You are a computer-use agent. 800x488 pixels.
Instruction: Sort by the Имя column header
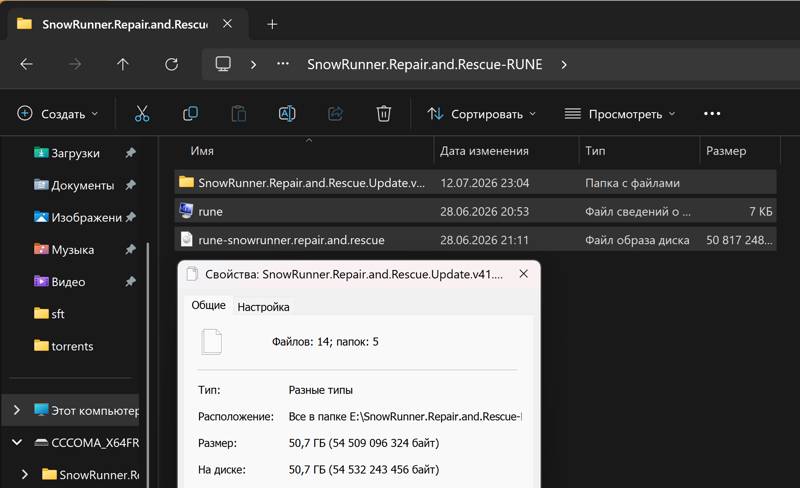pos(202,151)
